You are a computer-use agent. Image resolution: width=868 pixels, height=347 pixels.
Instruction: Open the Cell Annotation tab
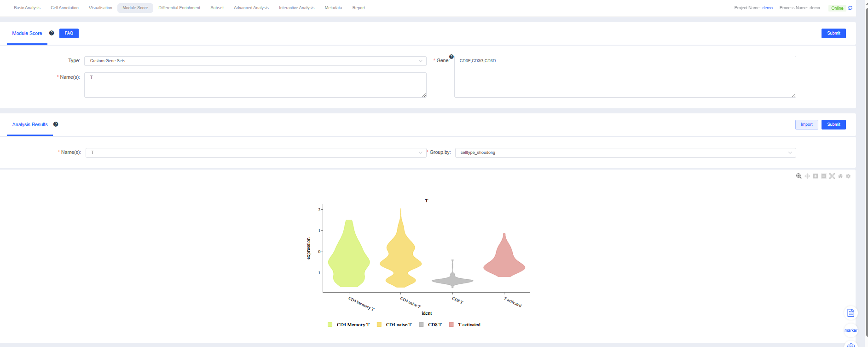[x=64, y=8]
